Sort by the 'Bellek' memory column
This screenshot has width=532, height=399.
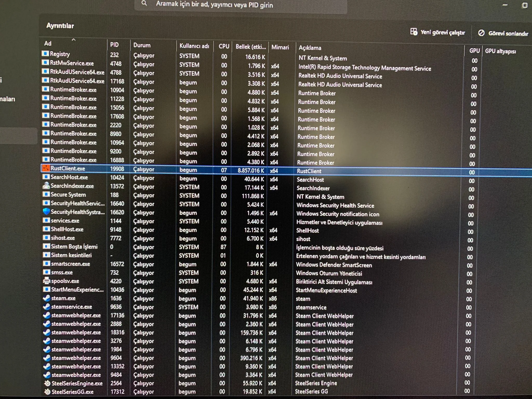pos(250,47)
